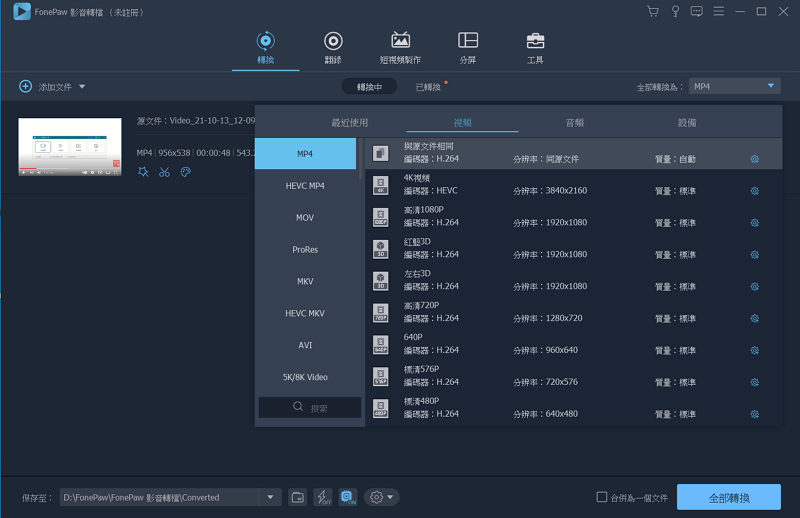Select the 640P preset icon
The height and width of the screenshot is (518, 800).
coord(381,344)
